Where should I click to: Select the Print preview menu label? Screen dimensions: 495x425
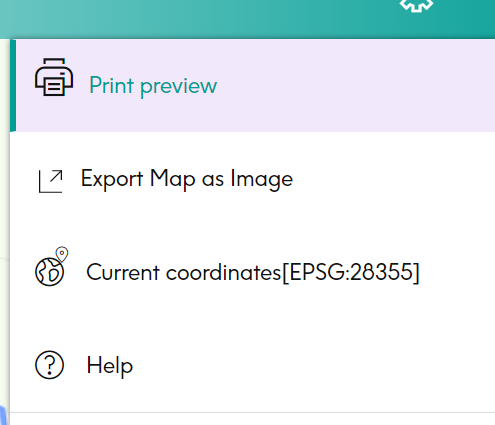tap(153, 86)
